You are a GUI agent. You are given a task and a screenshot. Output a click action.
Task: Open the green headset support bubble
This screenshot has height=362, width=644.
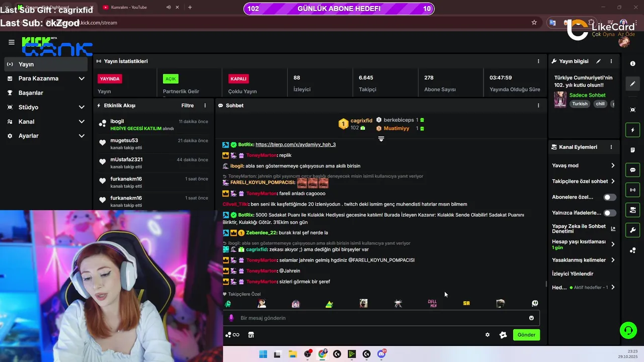628,330
